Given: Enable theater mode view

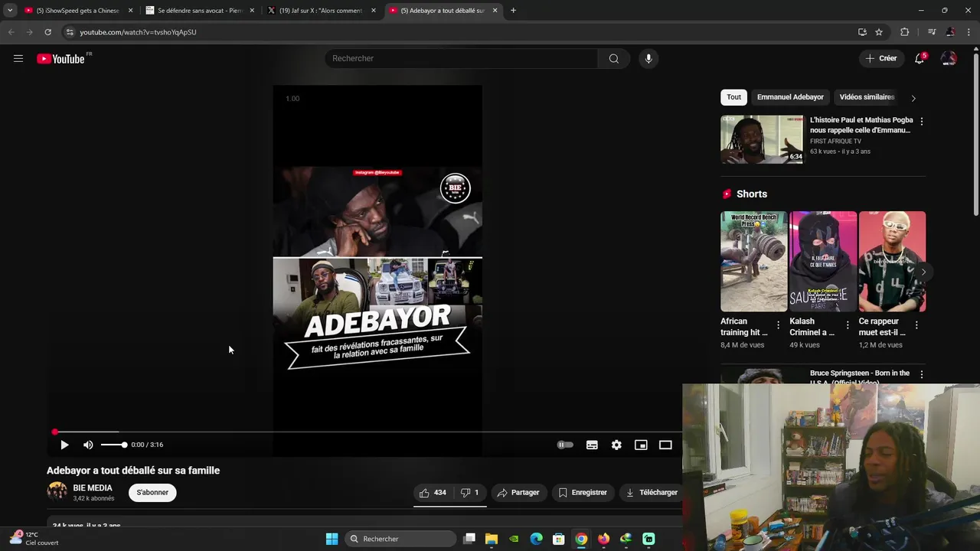Looking at the screenshot, I should click(665, 445).
